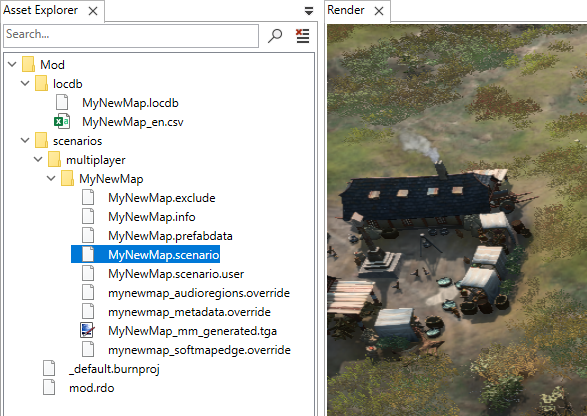
Task: Click the multiplayer folder icon
Action: (54, 160)
